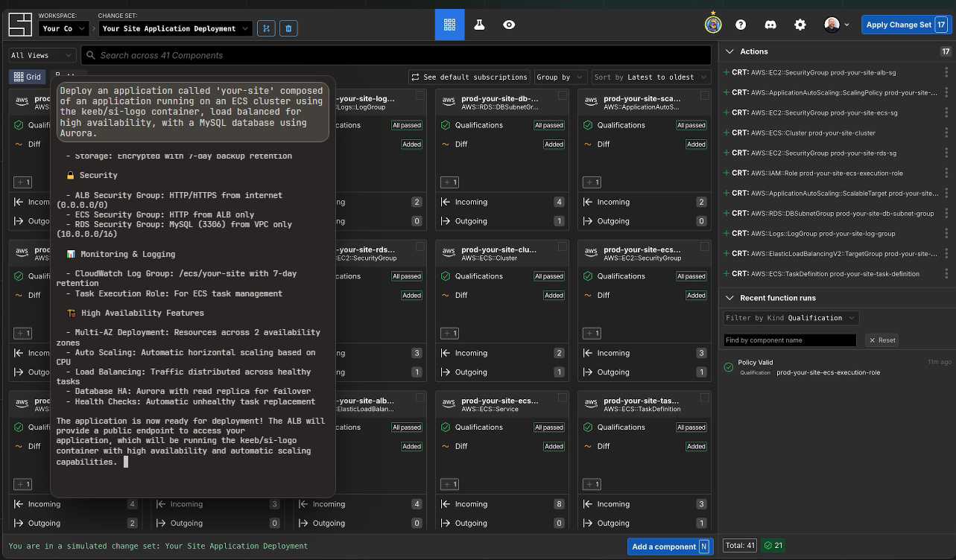Click the Reset filter button
This screenshot has height=560, width=956.
(881, 340)
